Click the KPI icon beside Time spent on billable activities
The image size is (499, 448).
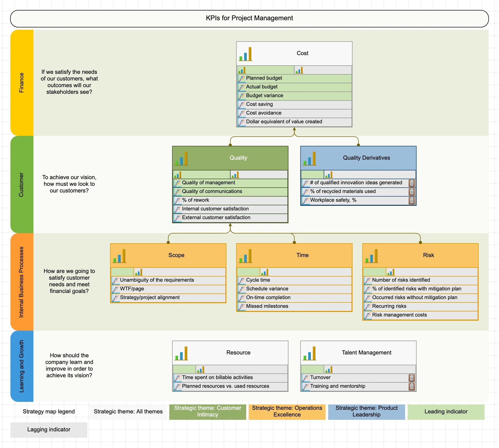tap(177, 378)
